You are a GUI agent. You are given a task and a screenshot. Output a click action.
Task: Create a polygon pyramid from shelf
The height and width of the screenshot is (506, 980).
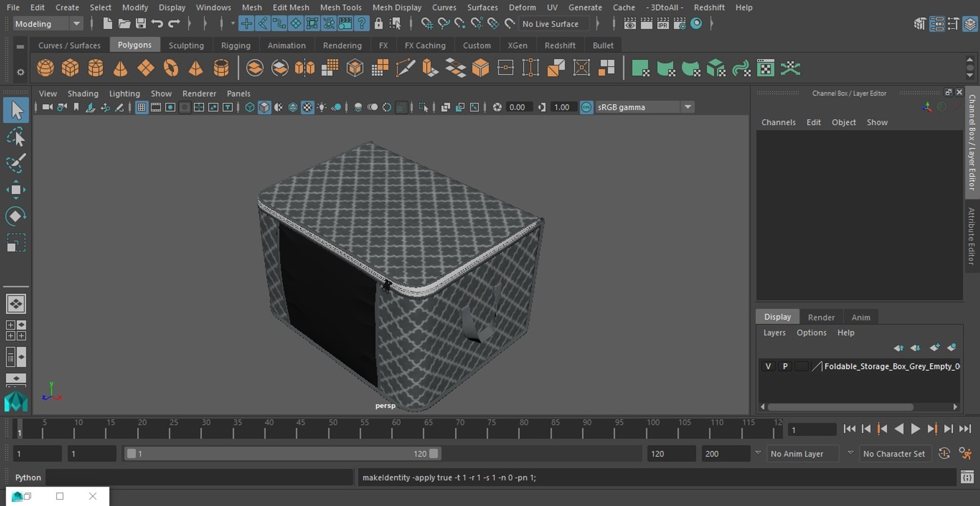coord(196,68)
